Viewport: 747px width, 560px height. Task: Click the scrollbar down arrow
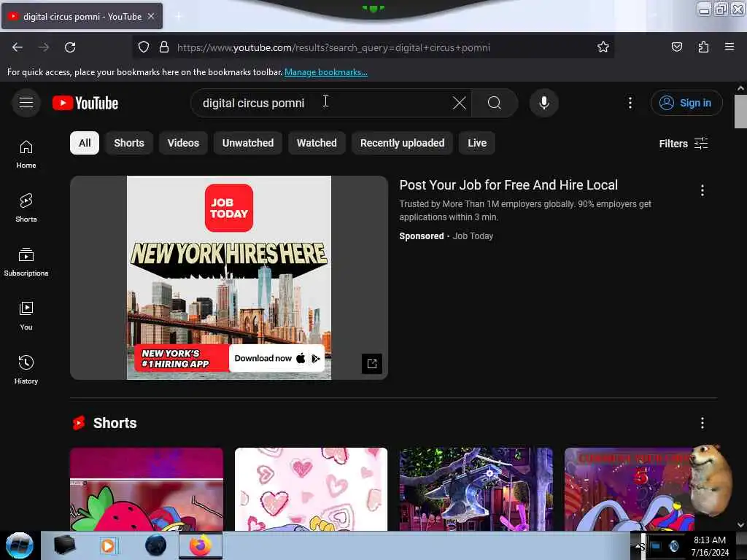(x=740, y=525)
